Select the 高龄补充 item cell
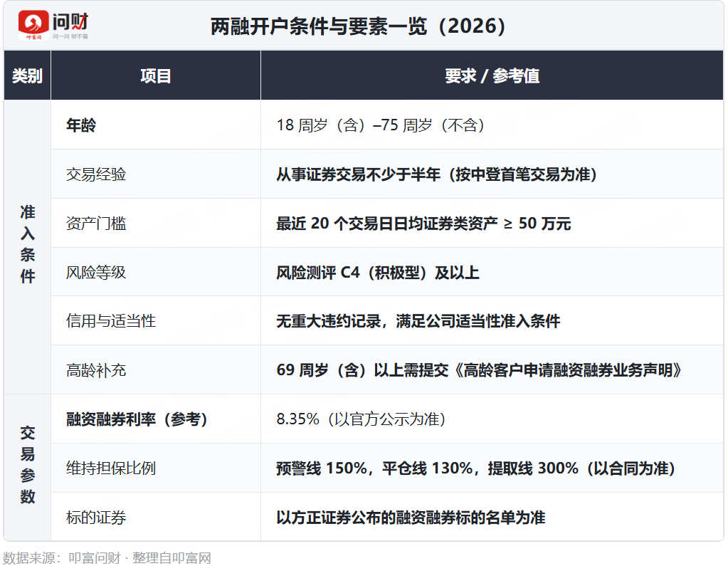 coord(156,370)
